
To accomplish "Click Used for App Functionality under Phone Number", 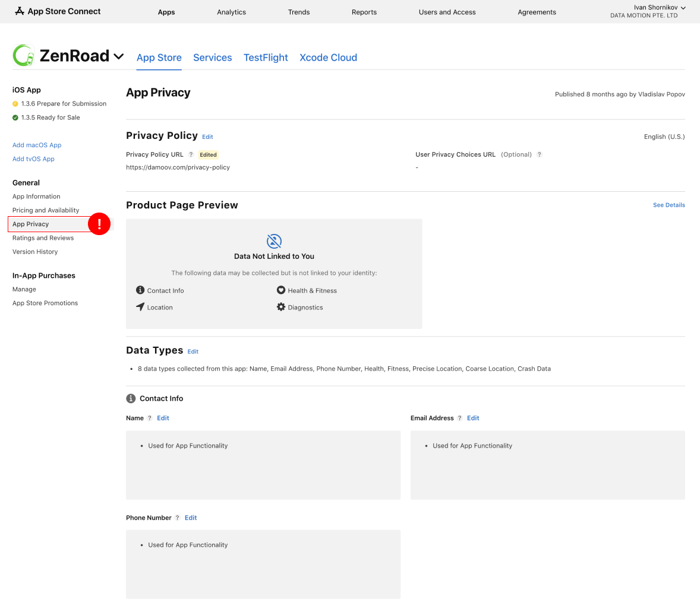I will (188, 545).
